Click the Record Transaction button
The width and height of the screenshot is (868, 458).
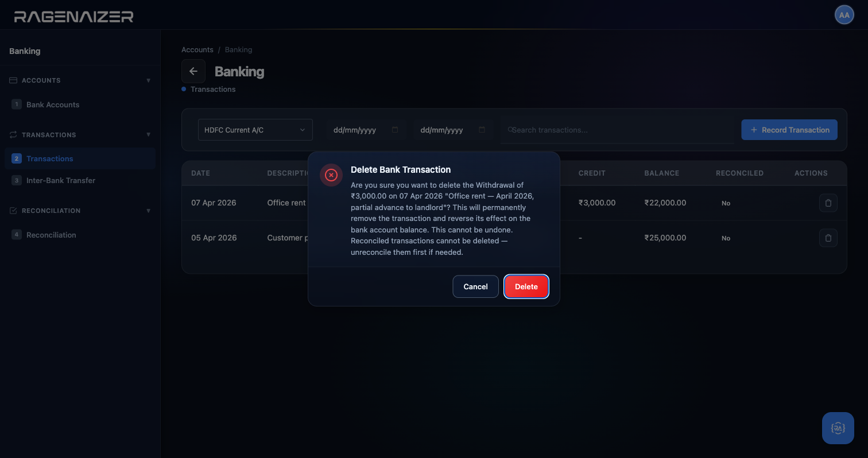pyautogui.click(x=789, y=130)
